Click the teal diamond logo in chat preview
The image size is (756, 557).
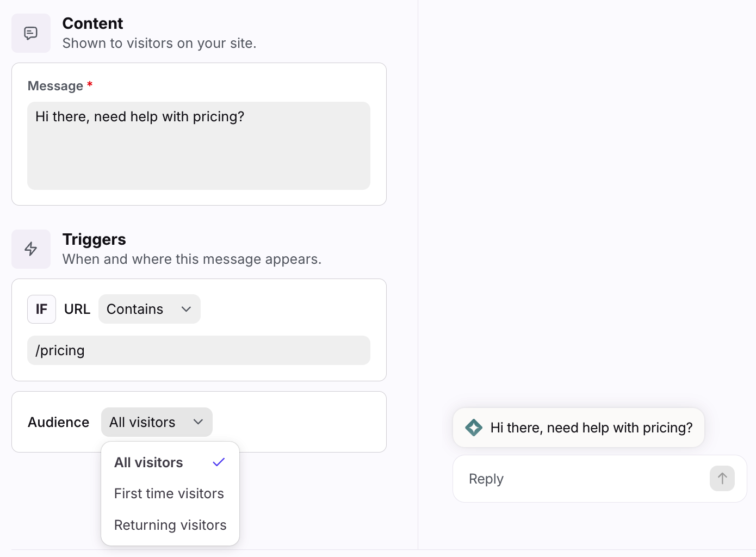point(474,428)
